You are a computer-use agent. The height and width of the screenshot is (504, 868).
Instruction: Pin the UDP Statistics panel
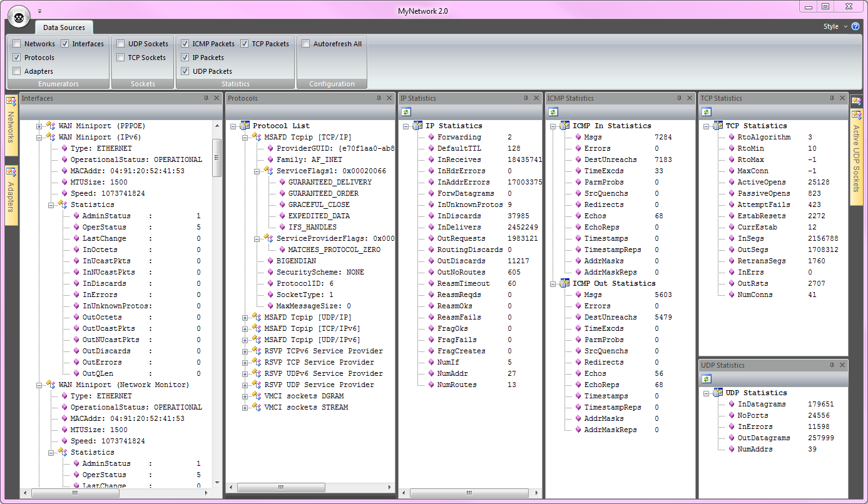[832, 365]
